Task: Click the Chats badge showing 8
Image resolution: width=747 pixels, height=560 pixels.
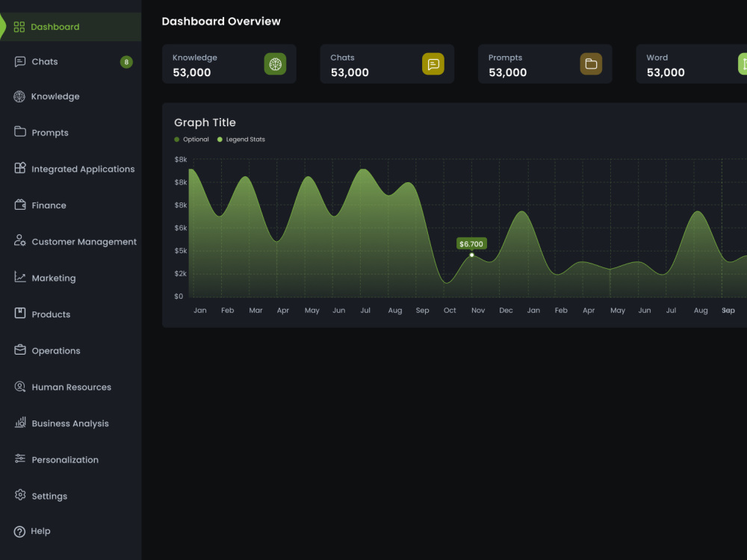Action: pos(126,62)
